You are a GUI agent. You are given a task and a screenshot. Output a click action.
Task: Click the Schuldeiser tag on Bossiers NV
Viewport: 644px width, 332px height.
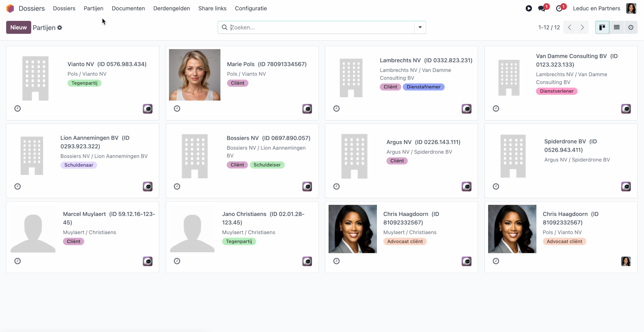[267, 165]
